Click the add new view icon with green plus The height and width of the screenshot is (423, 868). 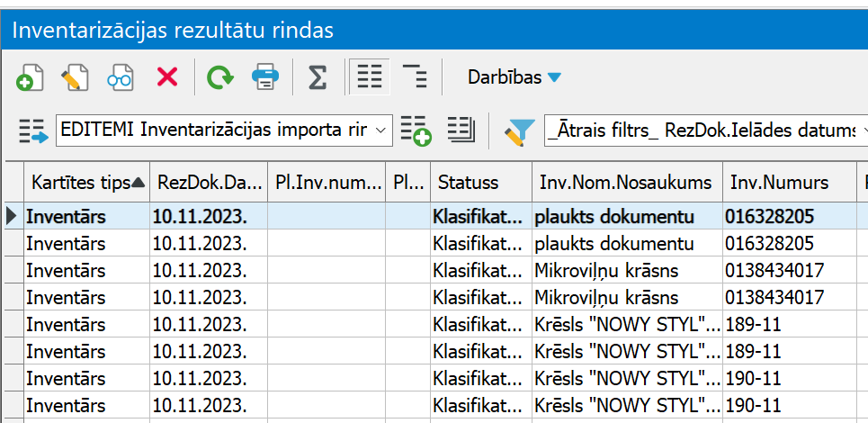point(416,130)
